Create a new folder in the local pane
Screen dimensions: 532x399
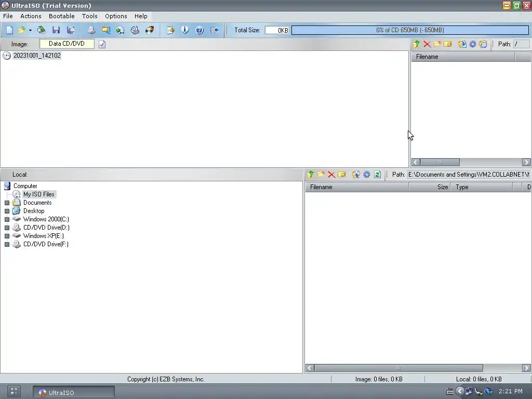point(321,175)
